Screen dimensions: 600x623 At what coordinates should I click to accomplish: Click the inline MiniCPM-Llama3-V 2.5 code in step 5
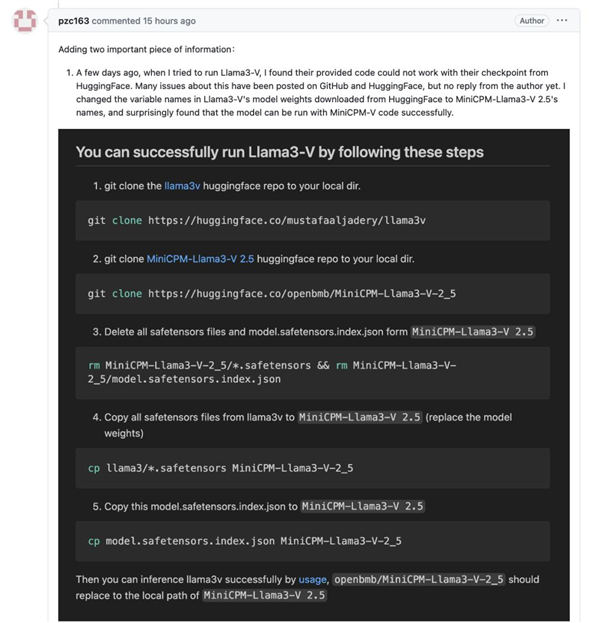(362, 506)
